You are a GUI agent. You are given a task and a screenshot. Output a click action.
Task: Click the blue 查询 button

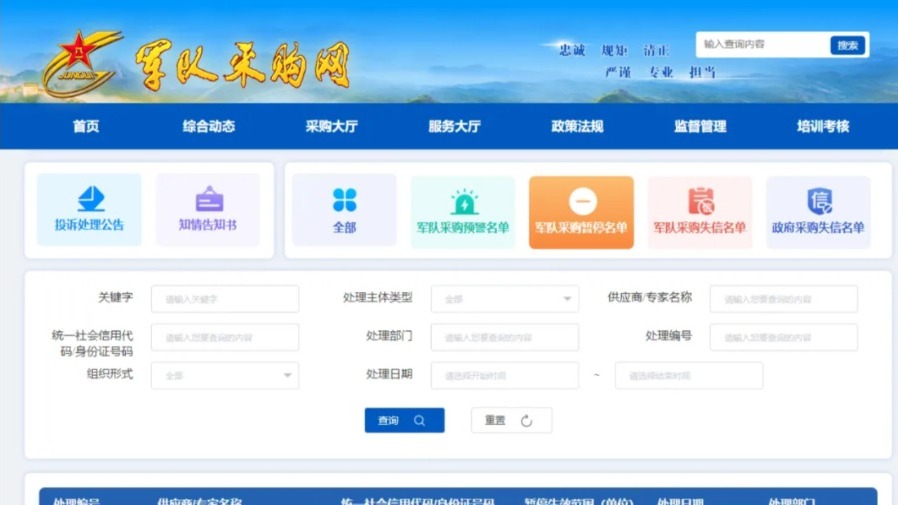(404, 420)
